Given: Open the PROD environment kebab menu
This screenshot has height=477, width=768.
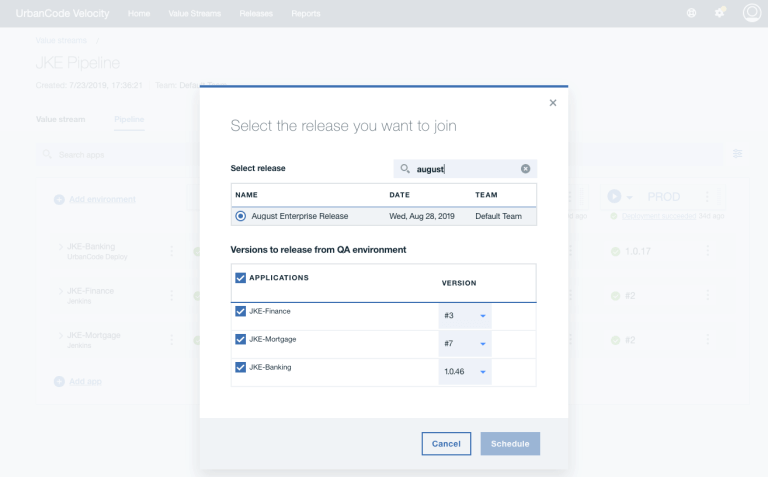Looking at the screenshot, I should 707,196.
